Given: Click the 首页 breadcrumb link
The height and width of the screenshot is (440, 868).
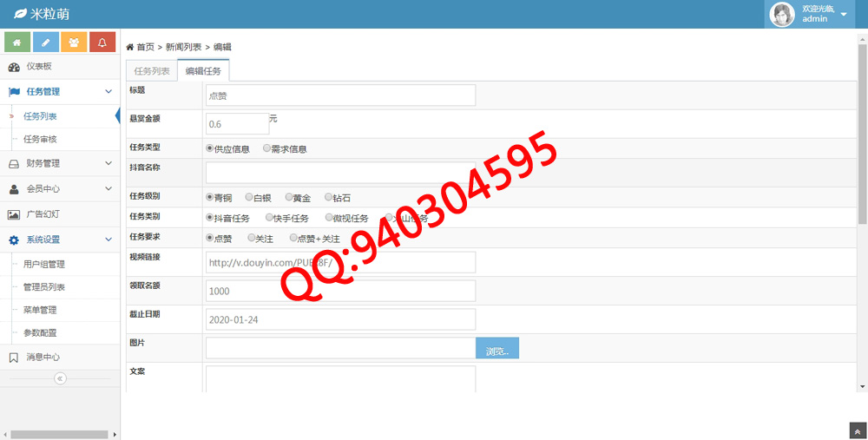Looking at the screenshot, I should point(145,47).
